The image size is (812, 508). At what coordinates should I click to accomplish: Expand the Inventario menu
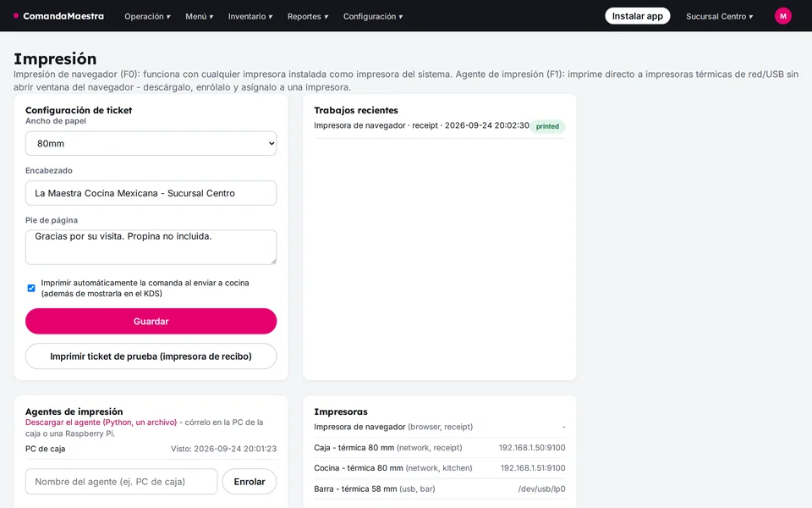[x=250, y=17]
